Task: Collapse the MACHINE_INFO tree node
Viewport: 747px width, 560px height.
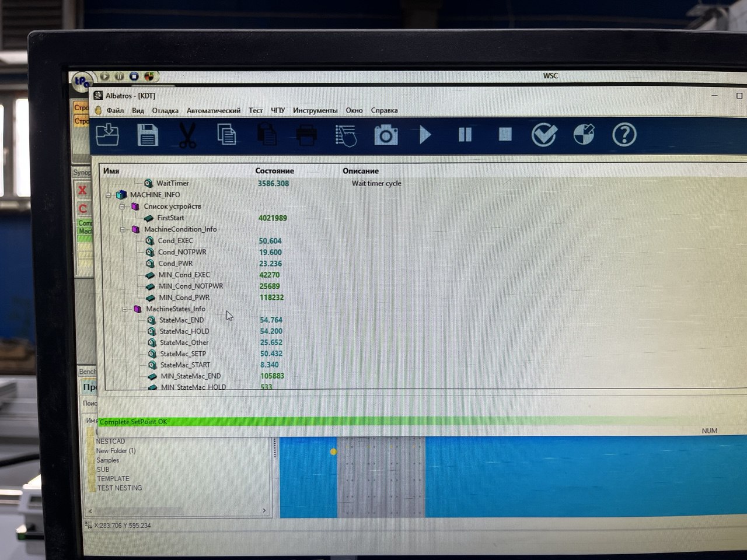Action: tap(109, 195)
